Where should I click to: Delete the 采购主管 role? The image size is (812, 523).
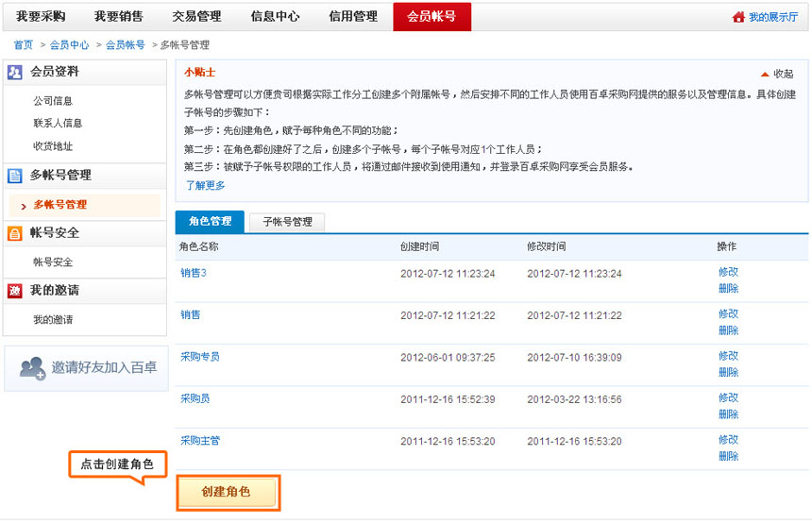point(728,456)
